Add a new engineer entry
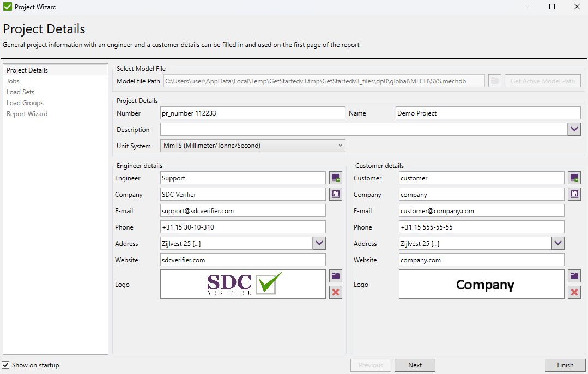Image resolution: width=588 pixels, height=374 pixels. click(x=335, y=177)
